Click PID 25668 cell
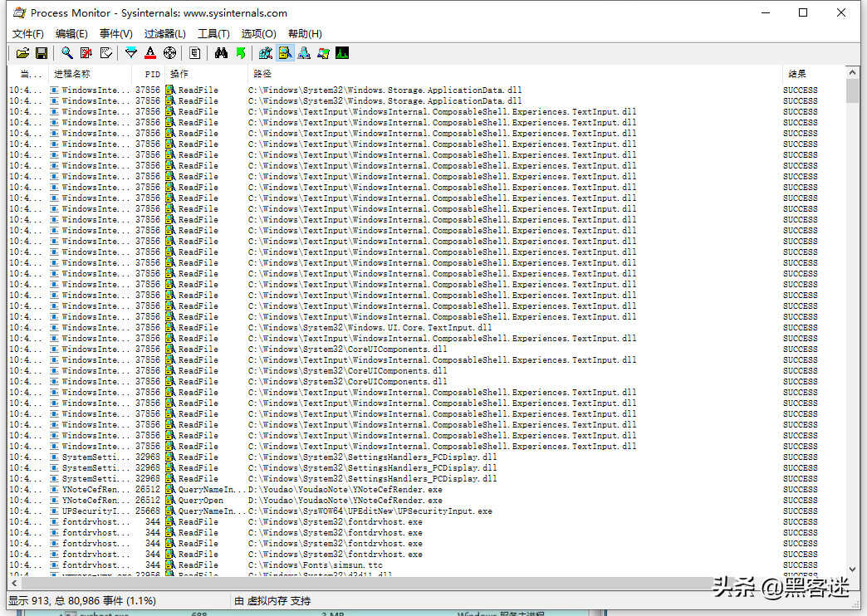The width and height of the screenshot is (867, 616). click(x=148, y=511)
